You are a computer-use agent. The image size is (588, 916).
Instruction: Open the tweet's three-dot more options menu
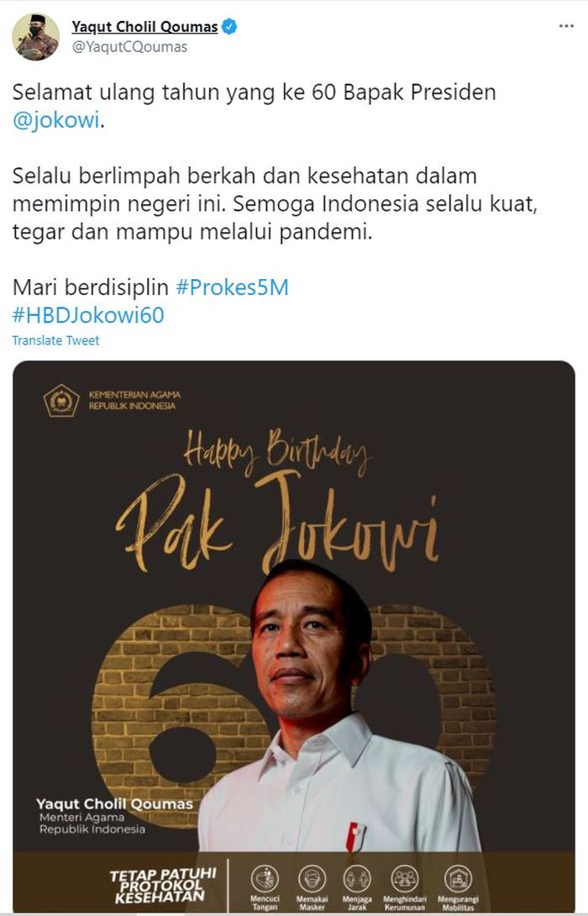566,27
